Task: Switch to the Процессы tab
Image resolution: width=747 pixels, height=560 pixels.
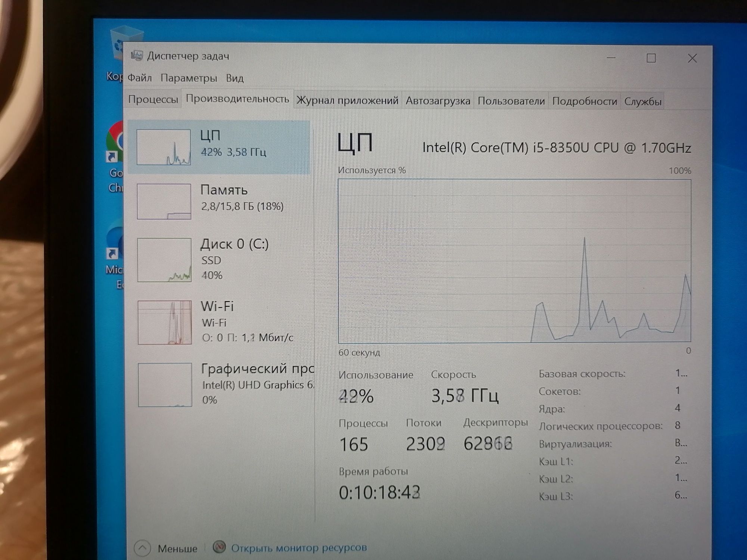Action: click(x=153, y=99)
